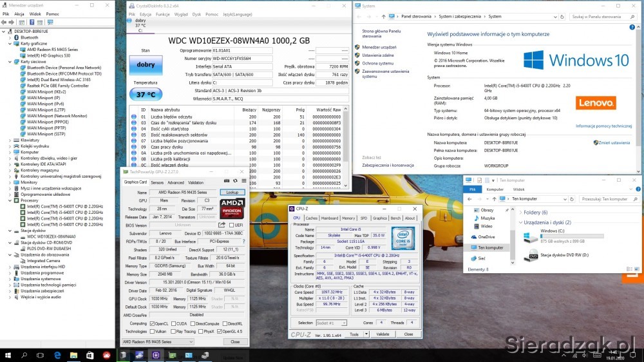Click Validate button in CPU-Z
This screenshot has width=644, height=362.
383,334
